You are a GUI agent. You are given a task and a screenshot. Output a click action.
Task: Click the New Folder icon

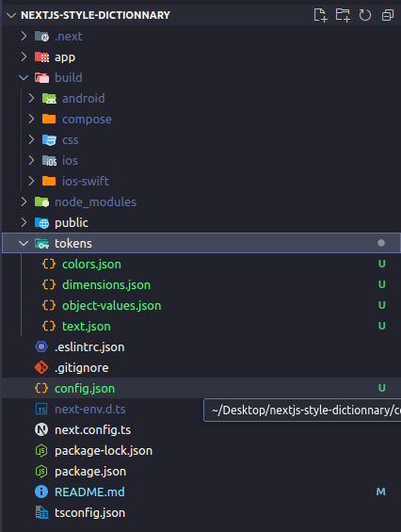point(343,15)
